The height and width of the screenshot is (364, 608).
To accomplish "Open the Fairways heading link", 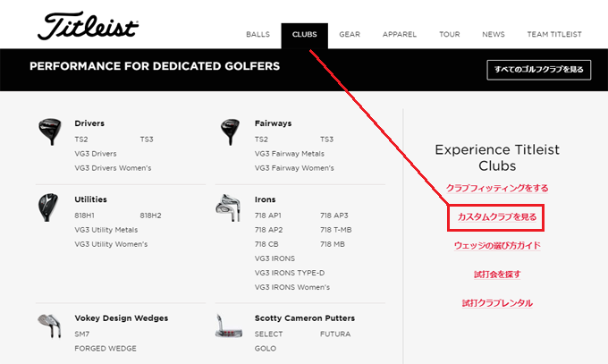I will 273,123.
